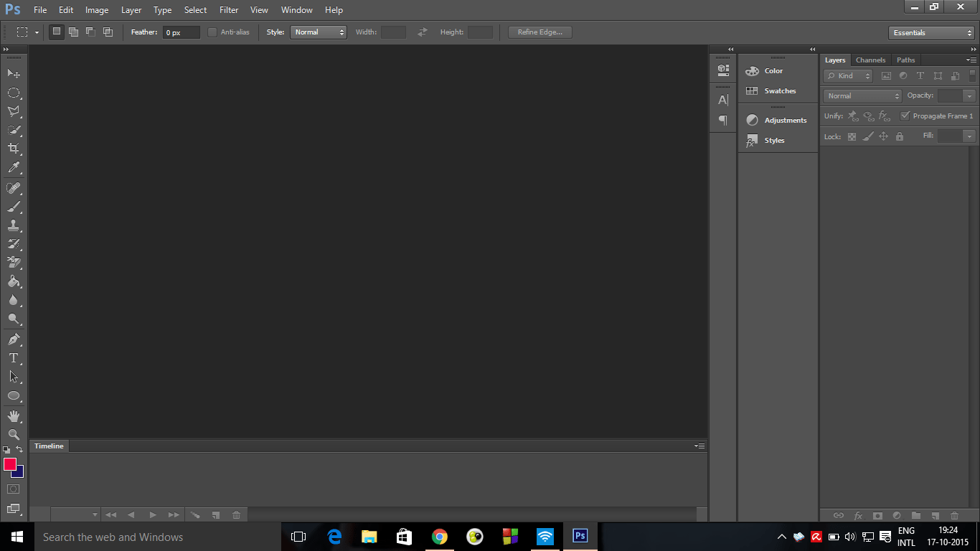Pick the Quick Selection tool

14,130
